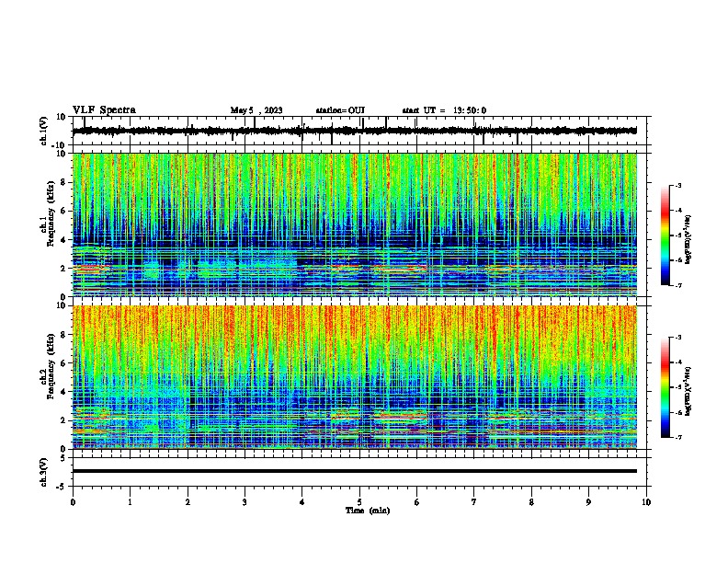Click the ch.2 spectrogram plot

[x=355, y=377]
